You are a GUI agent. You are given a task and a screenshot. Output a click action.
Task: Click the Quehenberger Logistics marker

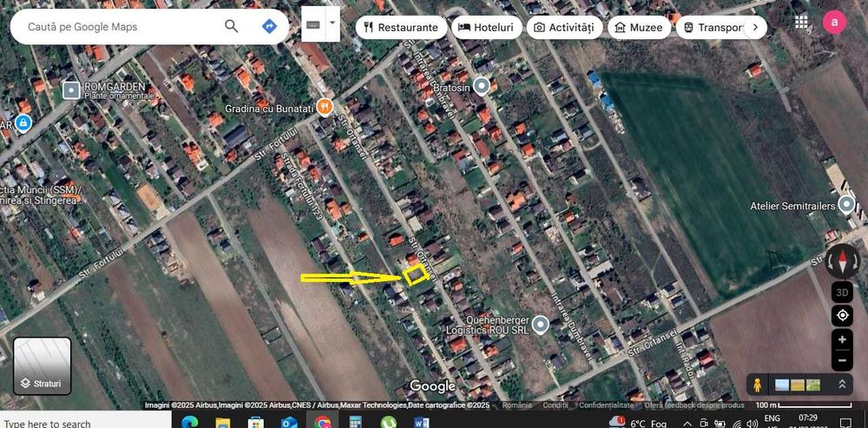pos(540,325)
